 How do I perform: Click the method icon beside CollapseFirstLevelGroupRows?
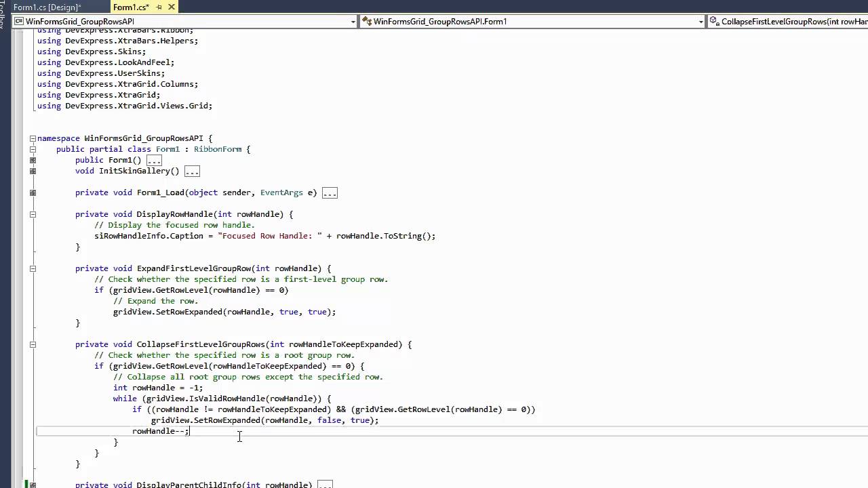tap(714, 21)
